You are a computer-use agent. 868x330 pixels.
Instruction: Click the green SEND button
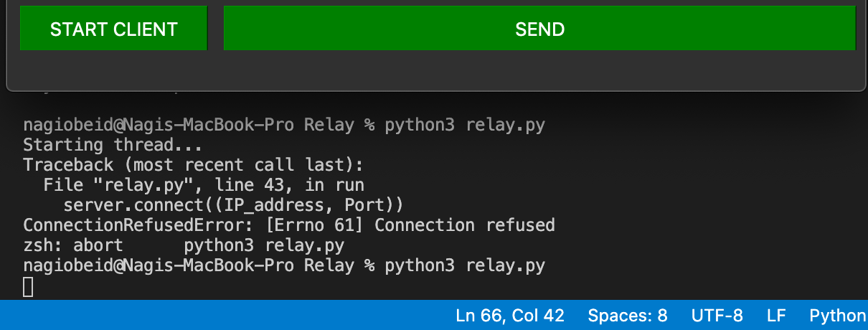(x=539, y=29)
